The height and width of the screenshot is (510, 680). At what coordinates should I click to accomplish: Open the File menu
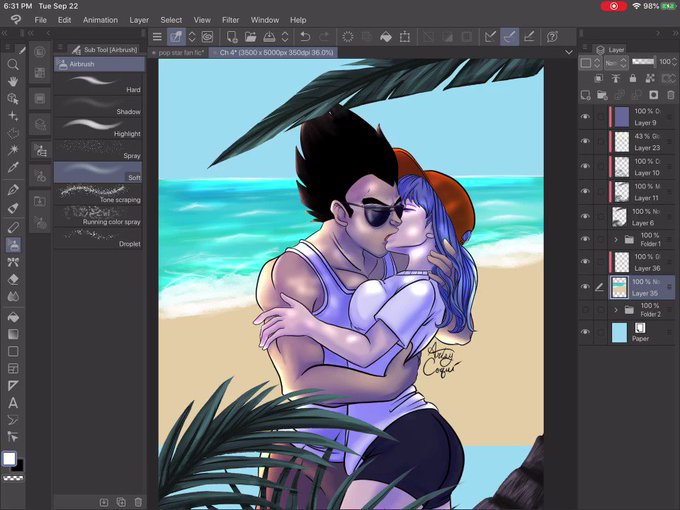40,20
